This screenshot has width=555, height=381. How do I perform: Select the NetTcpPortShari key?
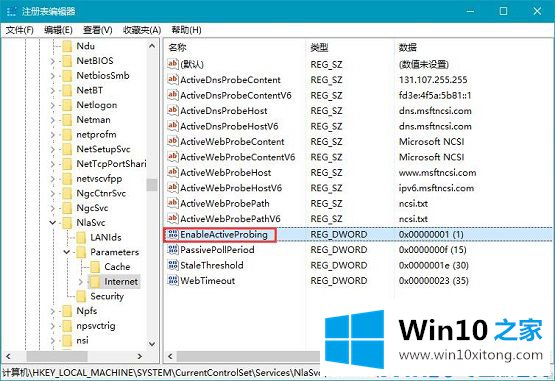[x=111, y=164]
